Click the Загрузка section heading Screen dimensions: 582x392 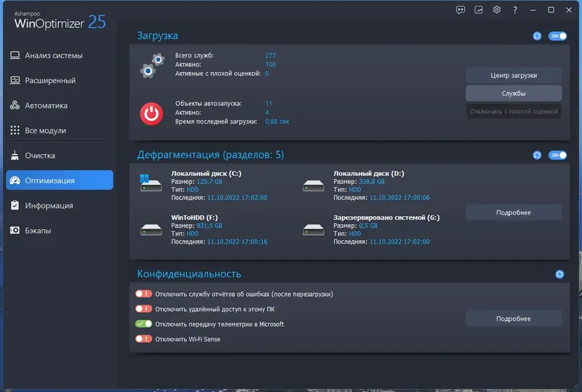pos(157,36)
